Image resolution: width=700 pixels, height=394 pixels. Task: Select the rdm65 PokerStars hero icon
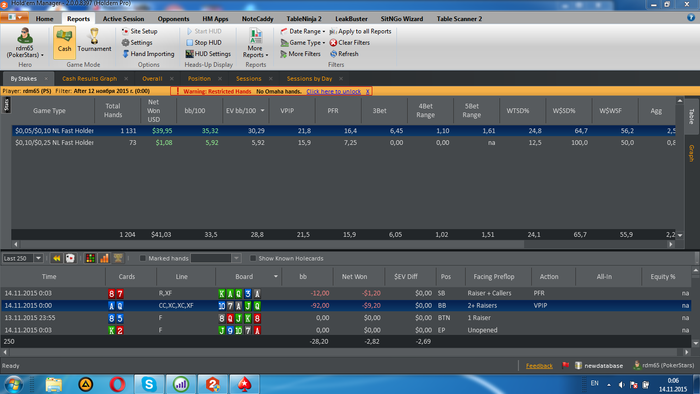click(25, 42)
